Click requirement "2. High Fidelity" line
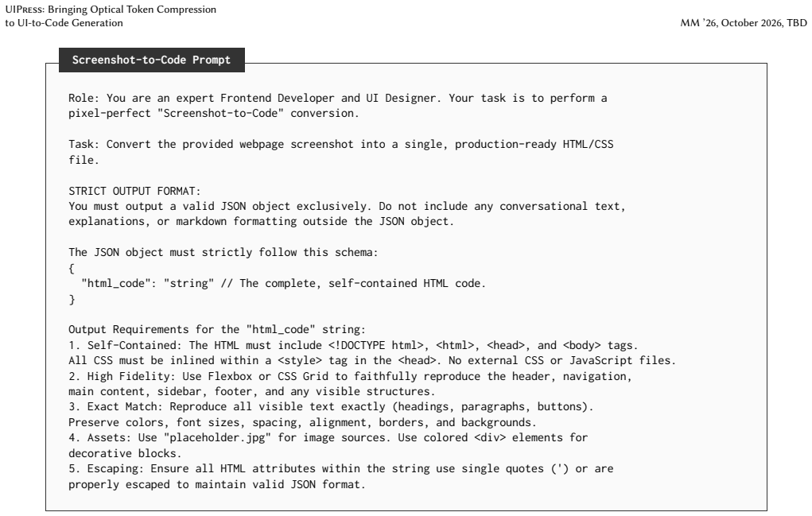The image size is (812, 516). [x=350, y=376]
